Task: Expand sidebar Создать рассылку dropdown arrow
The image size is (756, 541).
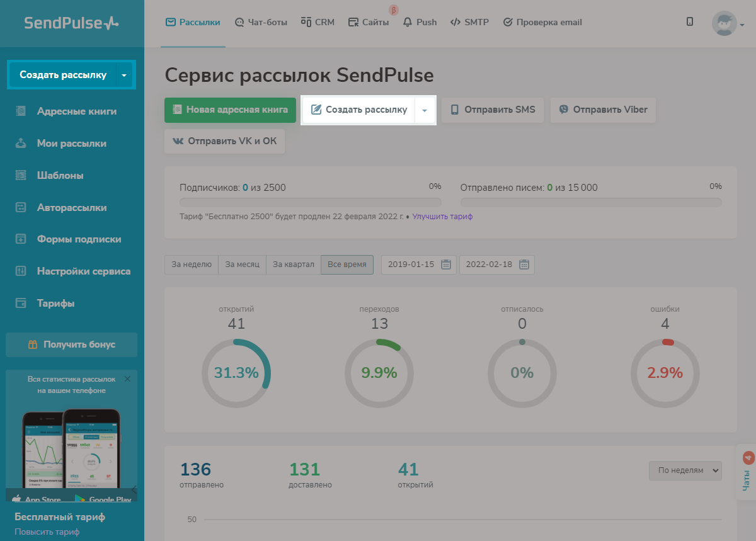Action: (x=125, y=75)
